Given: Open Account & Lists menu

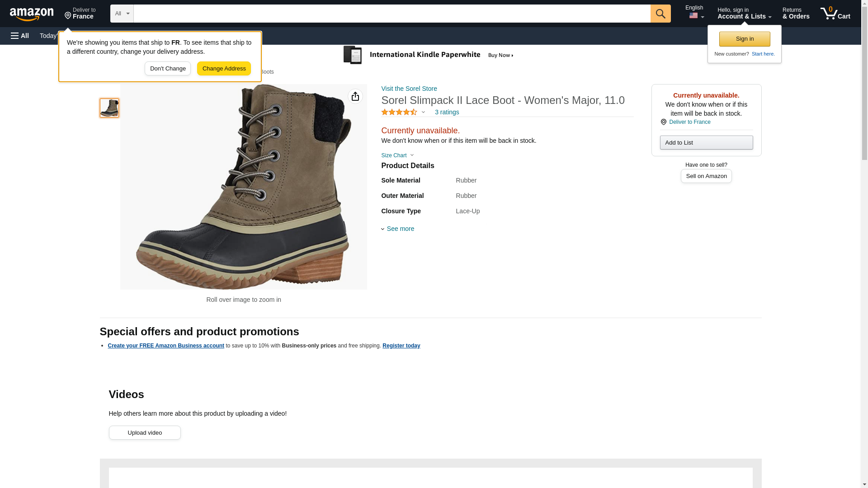Looking at the screenshot, I should click(x=744, y=14).
